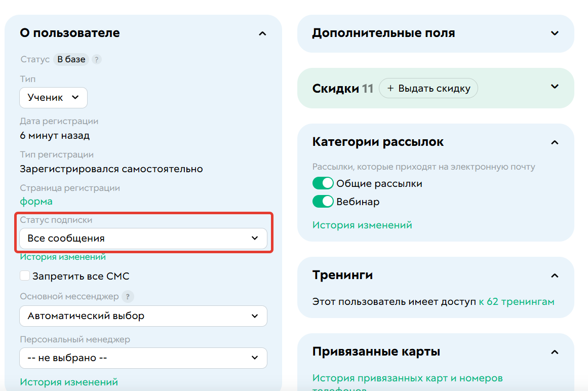The image size is (588, 391).
Task: Click the Тренинги heading
Action: [x=342, y=275]
